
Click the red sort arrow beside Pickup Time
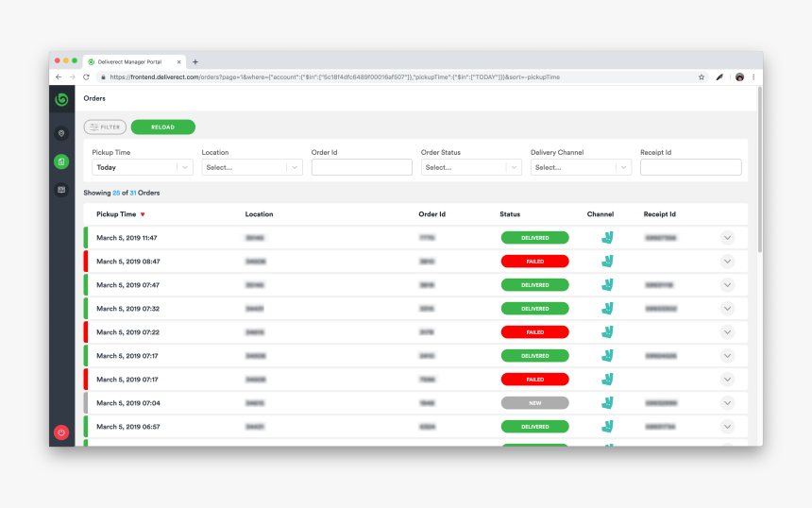(x=143, y=214)
